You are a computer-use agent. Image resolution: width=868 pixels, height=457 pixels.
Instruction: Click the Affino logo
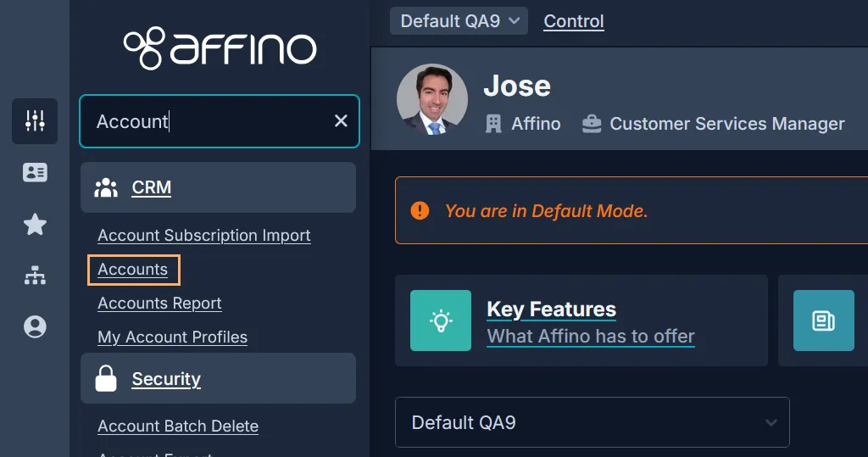point(220,47)
